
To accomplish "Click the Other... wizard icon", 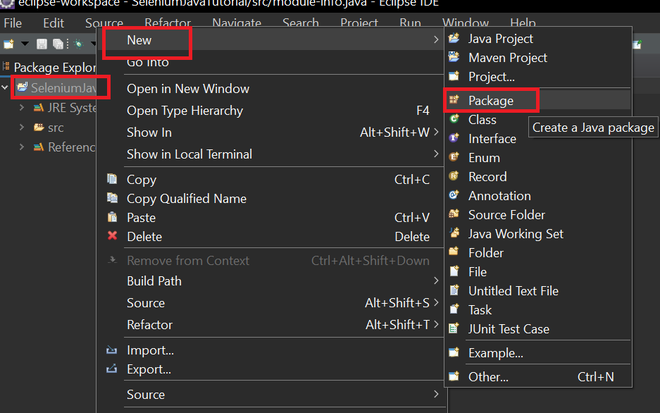I will pos(454,376).
